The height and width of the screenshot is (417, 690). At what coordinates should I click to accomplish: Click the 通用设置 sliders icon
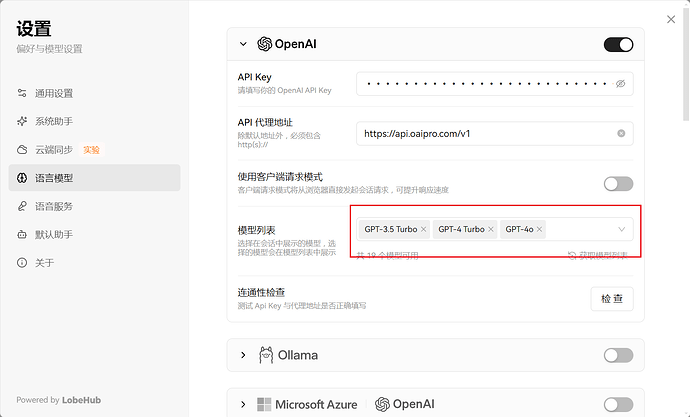tap(22, 93)
